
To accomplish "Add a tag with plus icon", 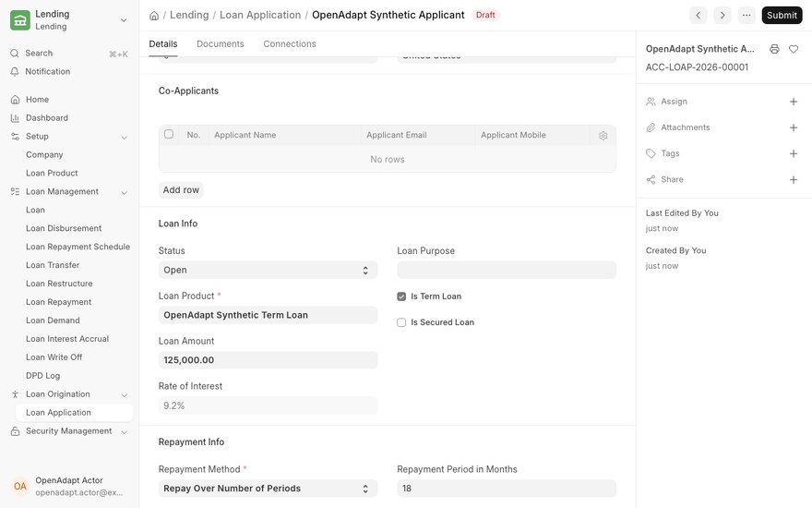I will (794, 153).
